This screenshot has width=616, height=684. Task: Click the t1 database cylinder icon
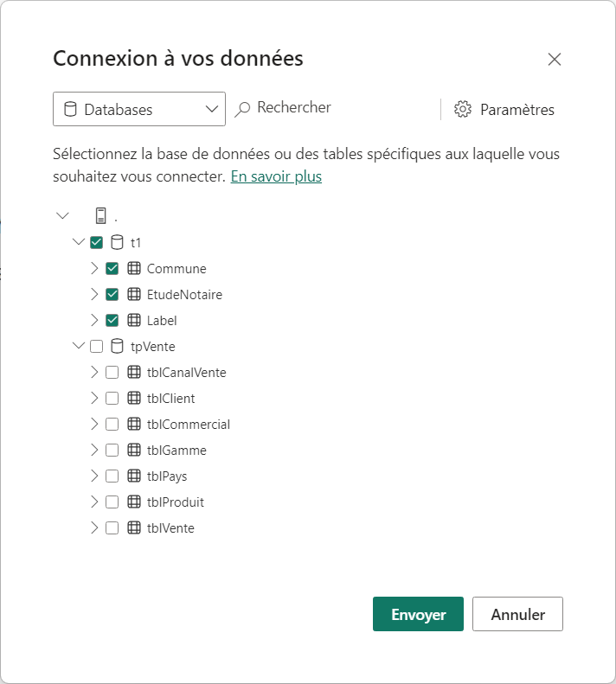[117, 242]
